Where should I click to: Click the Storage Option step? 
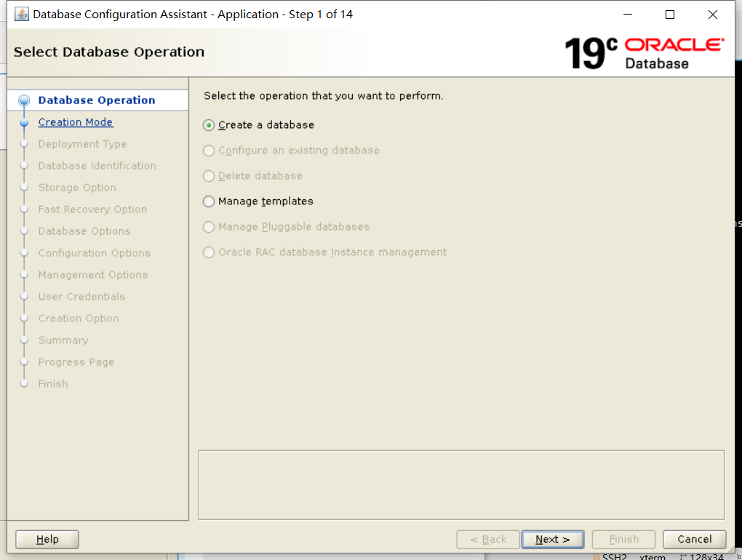77,188
